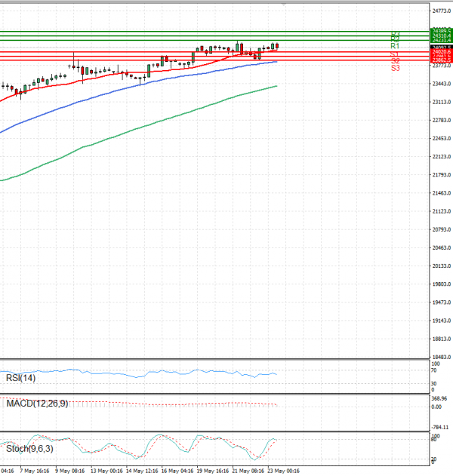453x476 pixels.
Task: Click the MACD(12,26,9) indicator label
Action: 37,404
